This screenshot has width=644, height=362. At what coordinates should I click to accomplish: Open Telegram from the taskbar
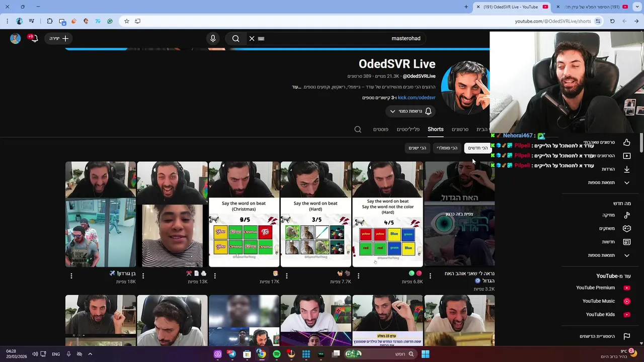tap(232, 354)
